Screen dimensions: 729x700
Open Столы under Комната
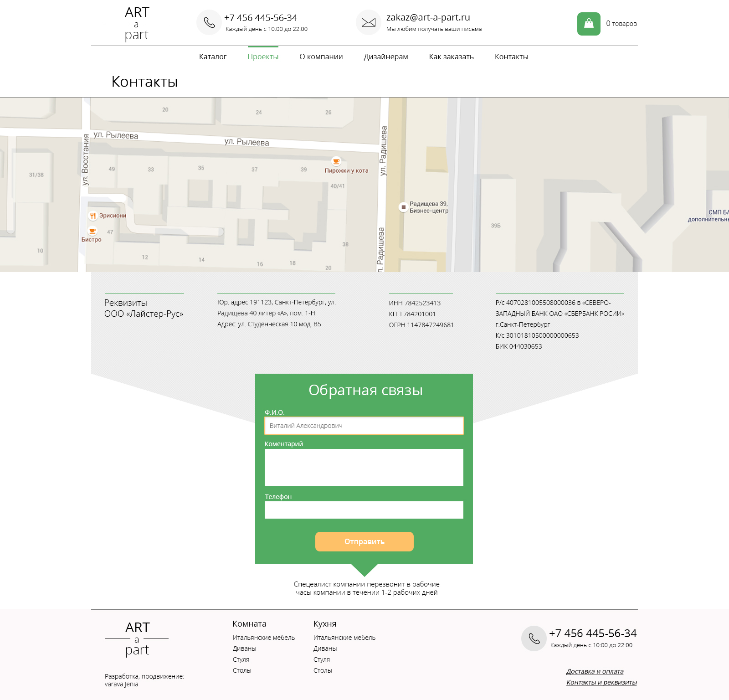point(242,670)
